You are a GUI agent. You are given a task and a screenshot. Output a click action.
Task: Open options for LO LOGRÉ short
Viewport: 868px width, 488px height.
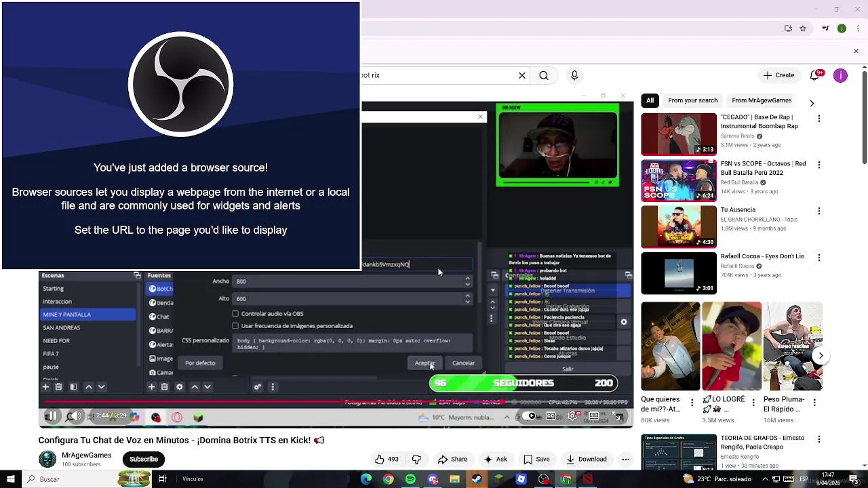pyautogui.click(x=753, y=403)
